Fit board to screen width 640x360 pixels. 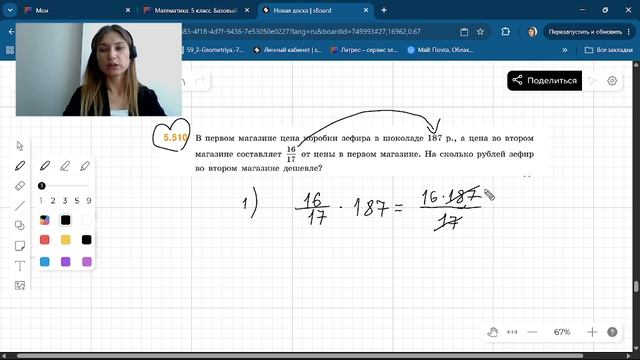(x=512, y=332)
